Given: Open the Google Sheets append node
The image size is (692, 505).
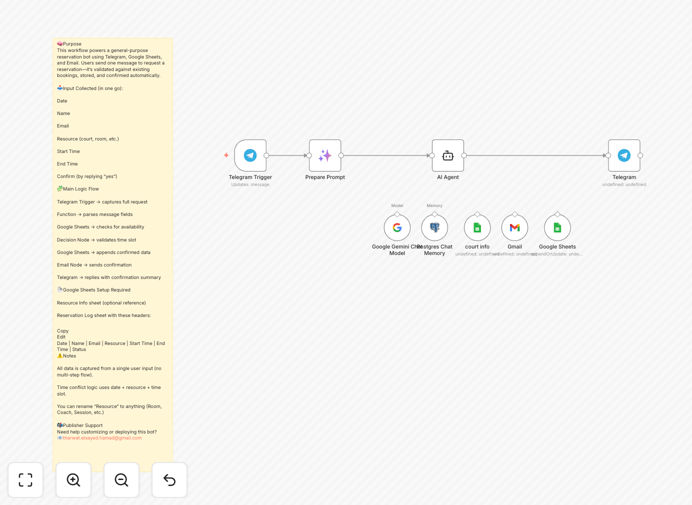Looking at the screenshot, I should pyautogui.click(x=557, y=228).
